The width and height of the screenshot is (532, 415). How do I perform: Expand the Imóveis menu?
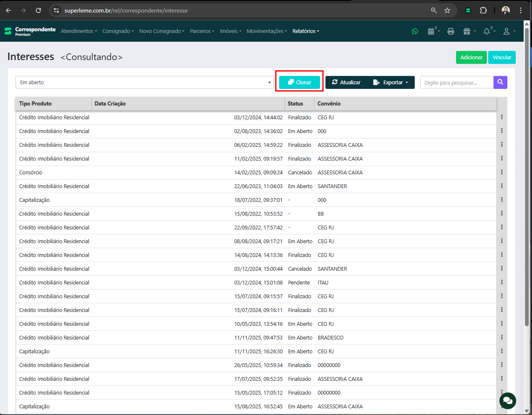[230, 31]
